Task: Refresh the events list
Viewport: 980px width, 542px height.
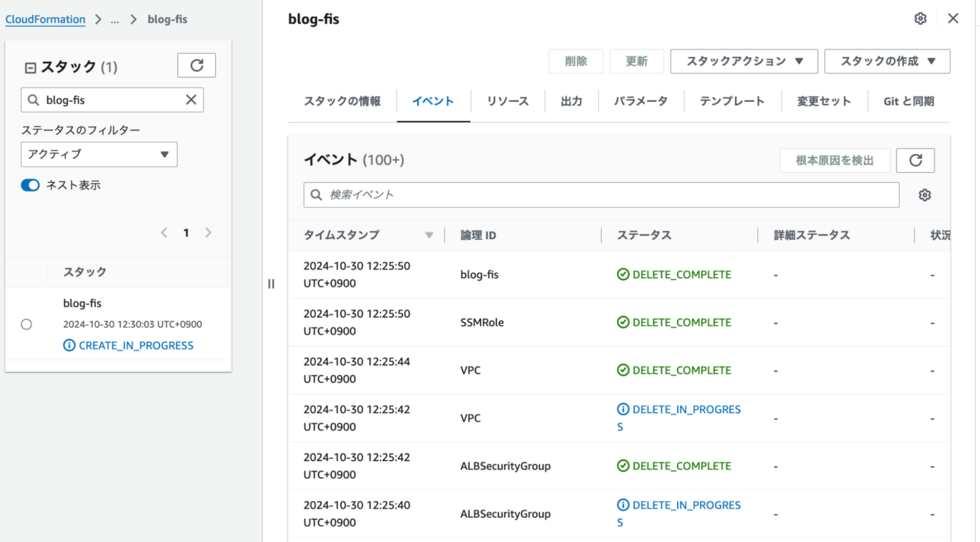Action: (x=915, y=160)
